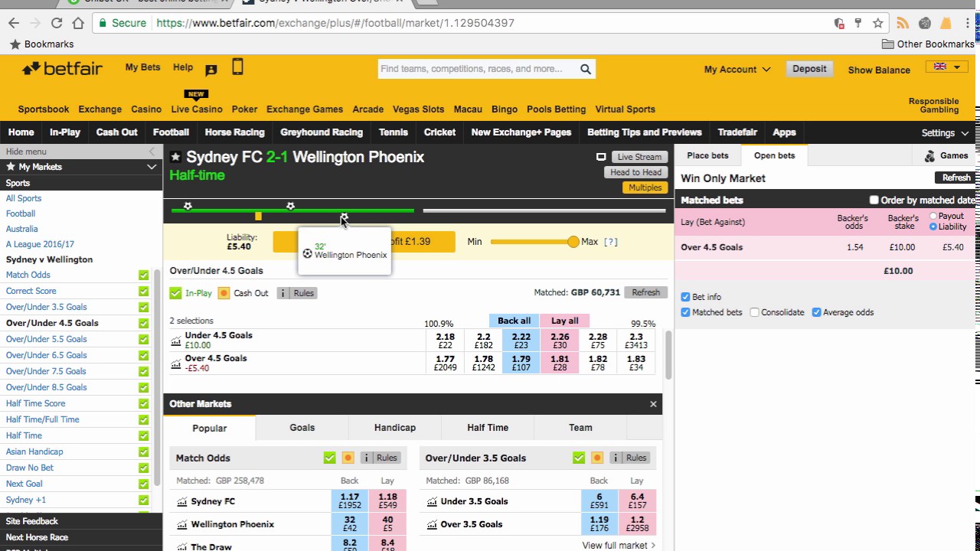980x551 pixels.
Task: Toggle the In-Play green checkmark in Over/Under 4.5
Action: coord(175,293)
